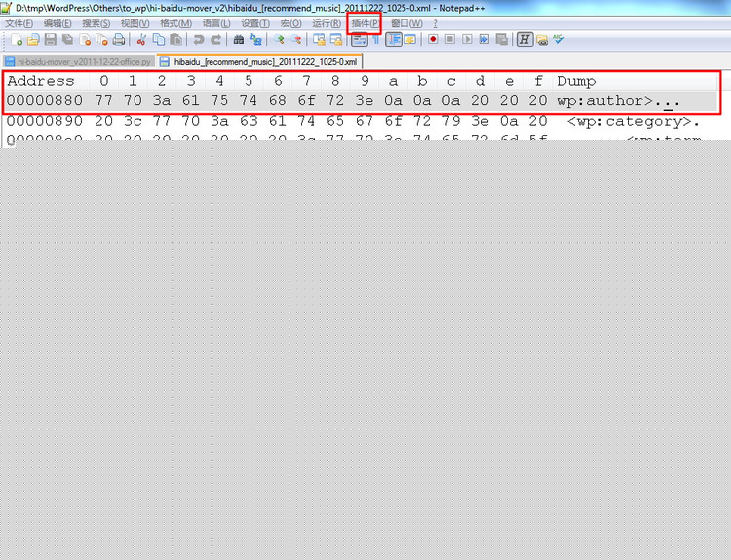Toggle show all characters pilcrow icon

click(x=376, y=40)
